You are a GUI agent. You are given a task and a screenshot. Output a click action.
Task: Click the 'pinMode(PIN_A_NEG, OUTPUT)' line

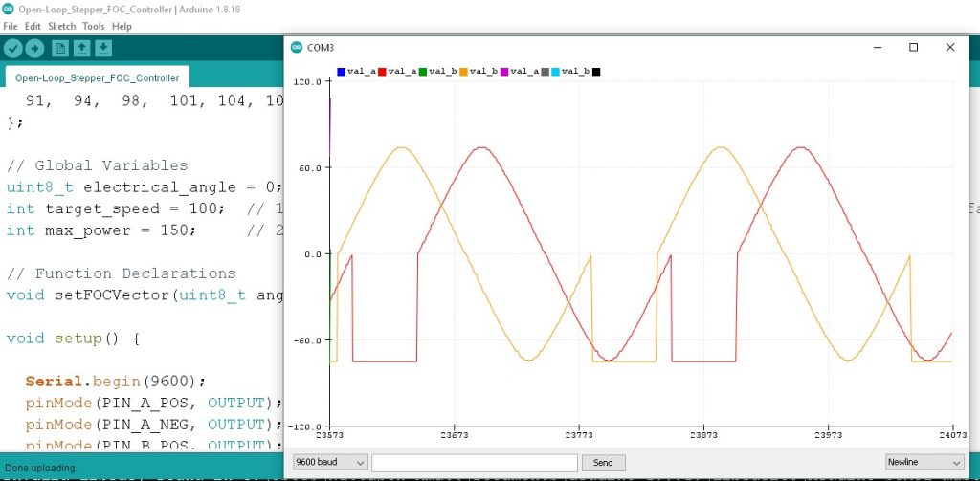pyautogui.click(x=154, y=425)
